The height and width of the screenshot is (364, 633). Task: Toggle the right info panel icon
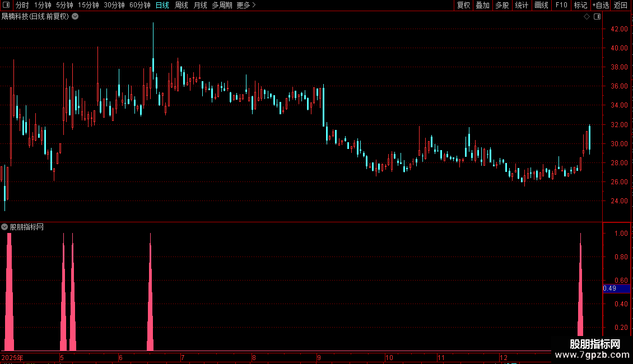pyautogui.click(x=597, y=17)
